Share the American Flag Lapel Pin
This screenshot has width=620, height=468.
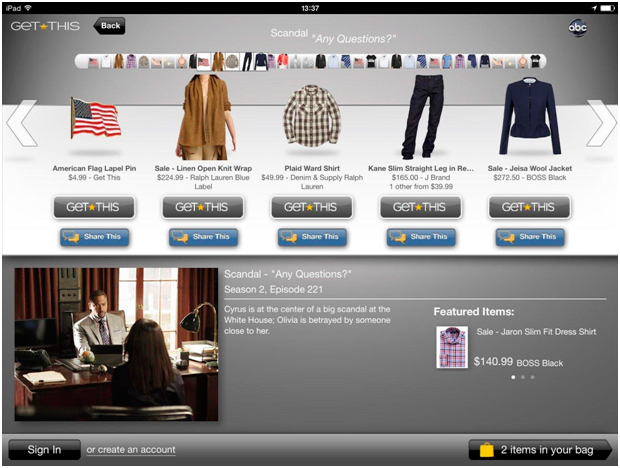coord(94,237)
